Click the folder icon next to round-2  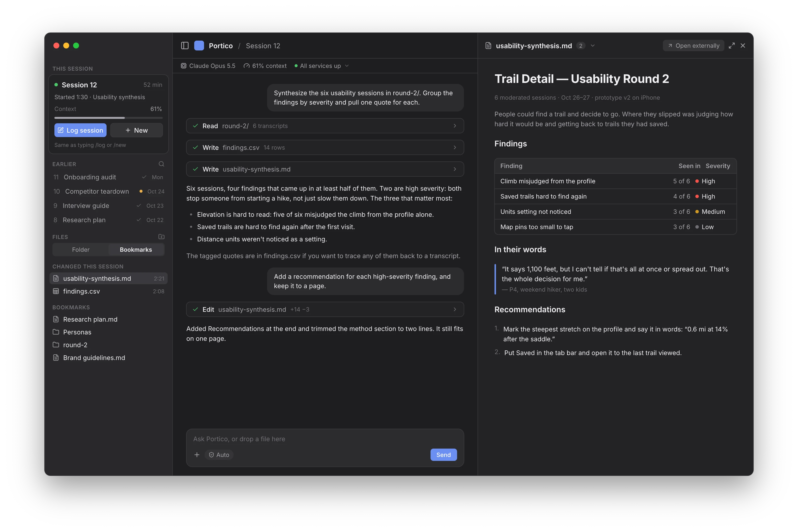click(x=56, y=345)
